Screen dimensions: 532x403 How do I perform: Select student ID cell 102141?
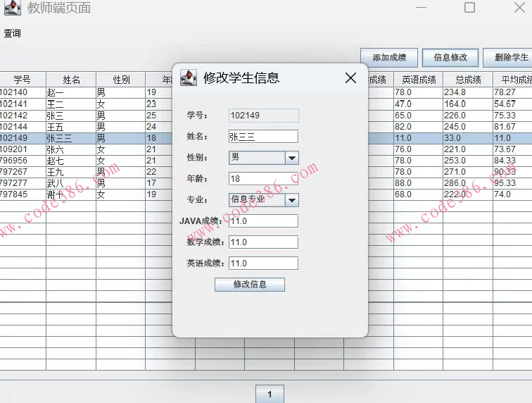[x=23, y=104]
